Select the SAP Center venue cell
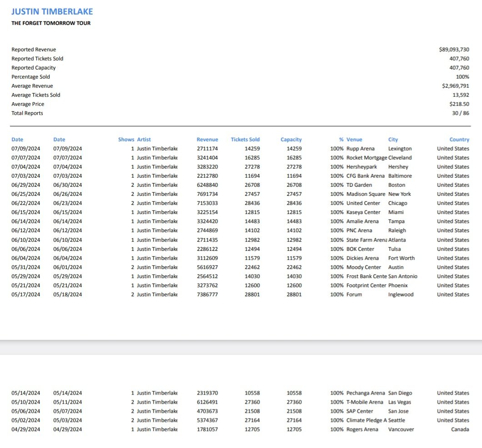 (360, 411)
